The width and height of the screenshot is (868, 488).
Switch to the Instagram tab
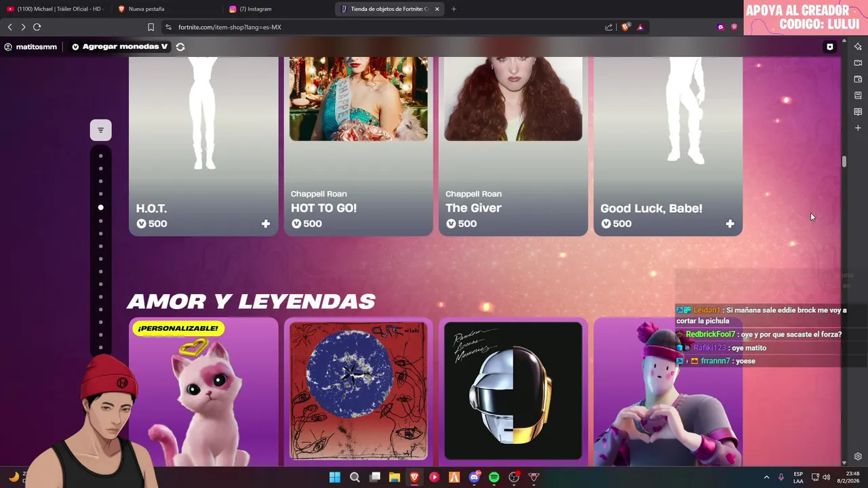tap(278, 9)
